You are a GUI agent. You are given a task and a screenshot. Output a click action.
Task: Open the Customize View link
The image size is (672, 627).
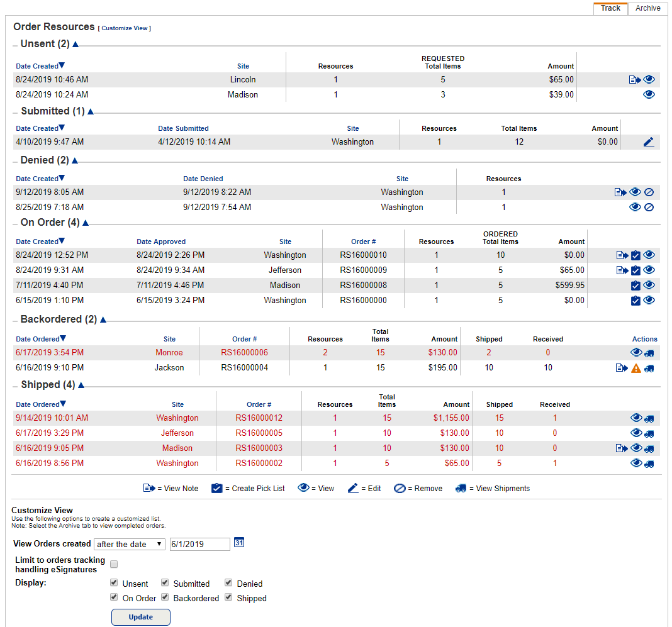[126, 28]
